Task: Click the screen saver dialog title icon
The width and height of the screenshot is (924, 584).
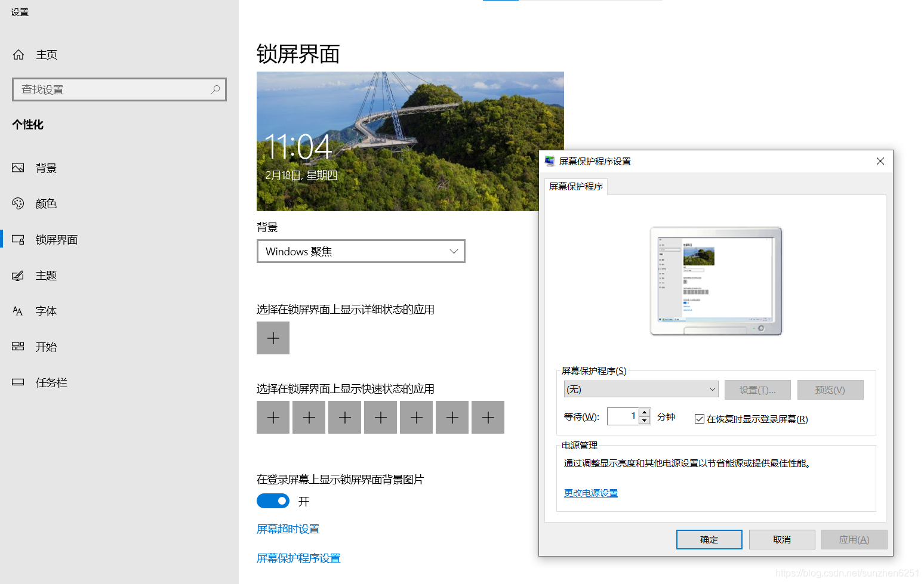Action: 550,161
